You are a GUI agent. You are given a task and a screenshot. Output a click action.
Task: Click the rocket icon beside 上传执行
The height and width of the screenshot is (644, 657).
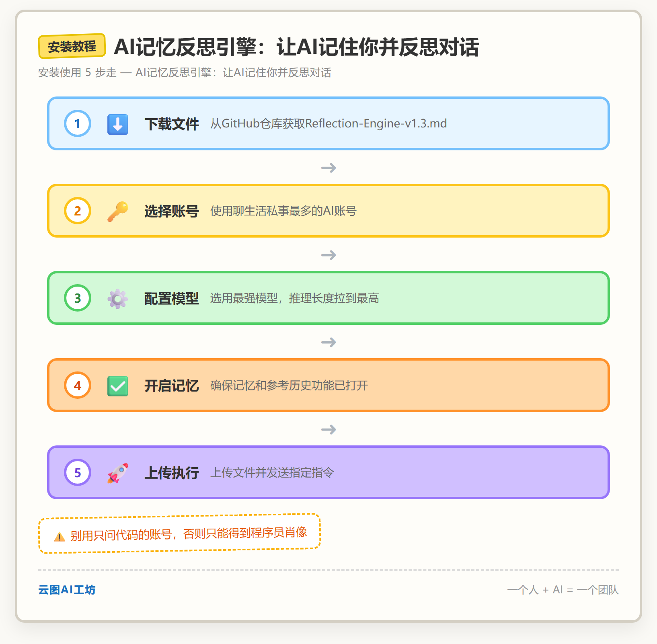click(118, 473)
